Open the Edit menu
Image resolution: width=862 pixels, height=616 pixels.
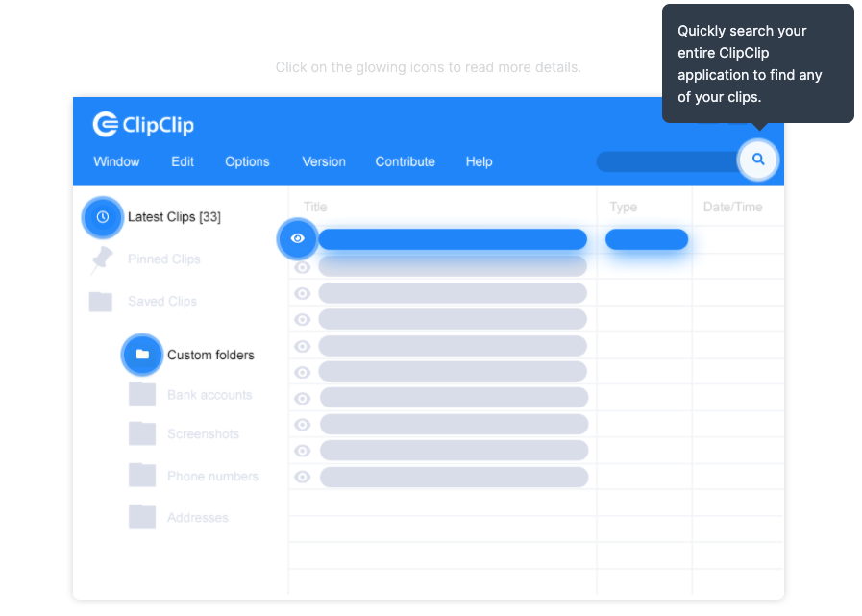click(x=183, y=161)
